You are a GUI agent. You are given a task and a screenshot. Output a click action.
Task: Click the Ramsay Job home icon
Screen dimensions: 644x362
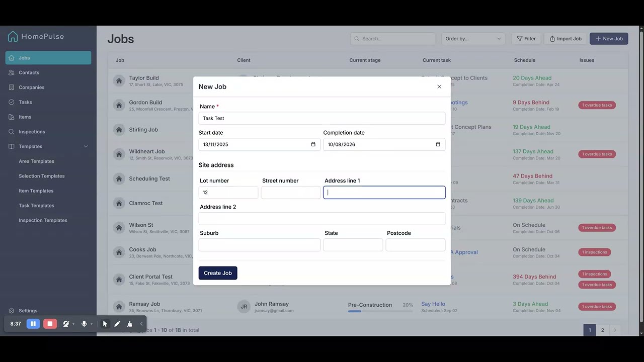[119, 307]
